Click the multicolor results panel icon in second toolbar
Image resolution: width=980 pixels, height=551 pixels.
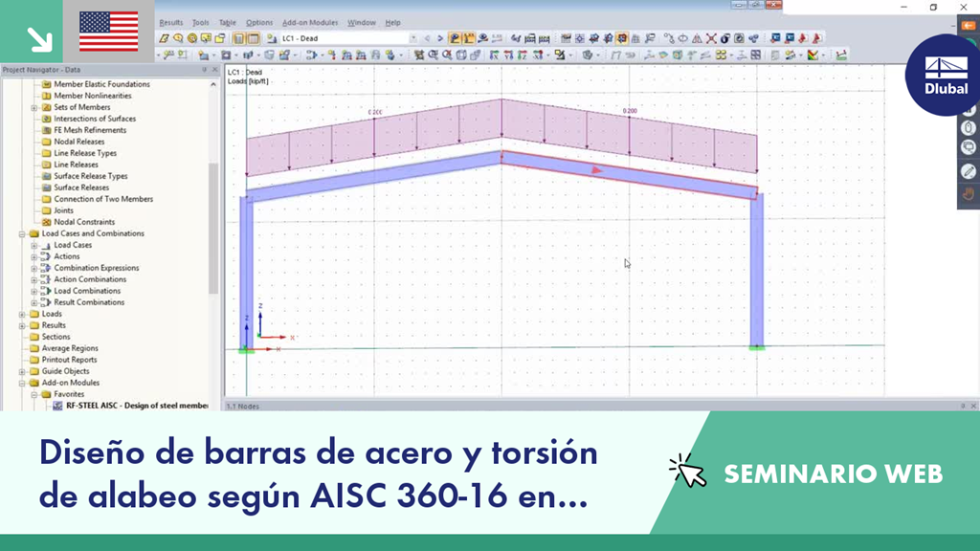[812, 55]
